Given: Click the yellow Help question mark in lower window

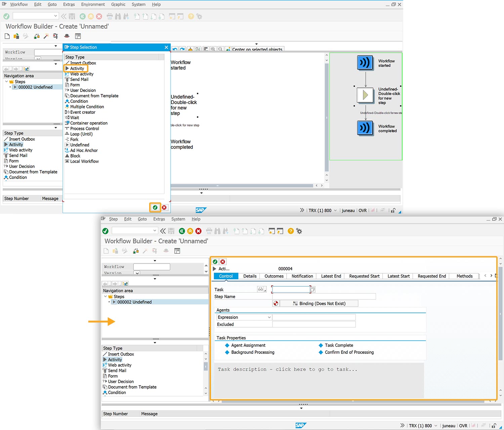Looking at the screenshot, I should [291, 231].
